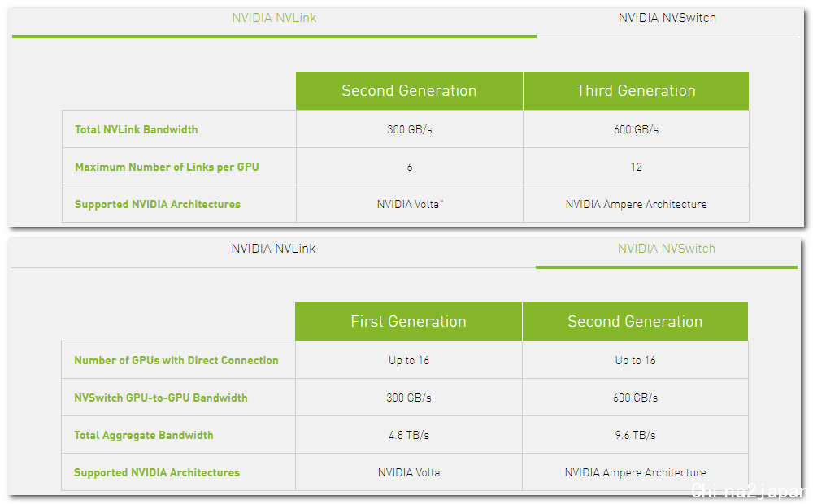Click the Third Generation column header
This screenshot has width=813, height=504.
[x=636, y=91]
